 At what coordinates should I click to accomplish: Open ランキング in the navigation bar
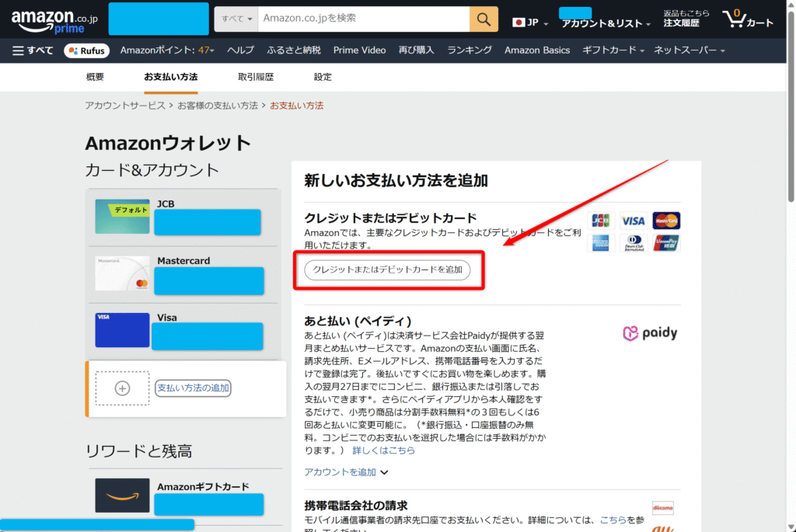[x=469, y=50]
